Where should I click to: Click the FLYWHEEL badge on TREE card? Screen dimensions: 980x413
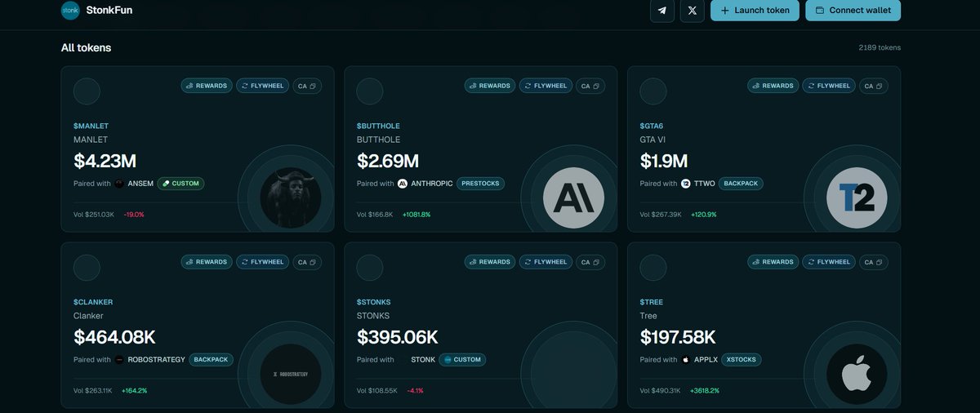(830, 262)
